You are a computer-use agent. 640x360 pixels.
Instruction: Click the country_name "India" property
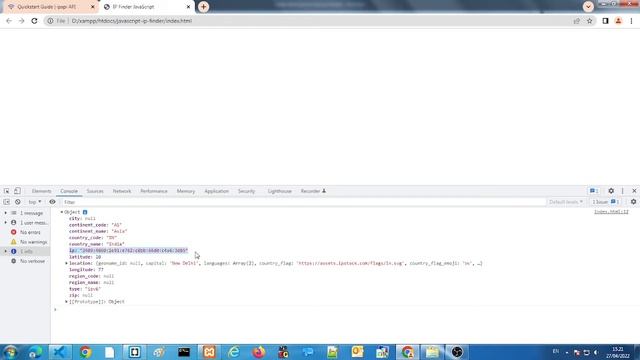(97, 244)
